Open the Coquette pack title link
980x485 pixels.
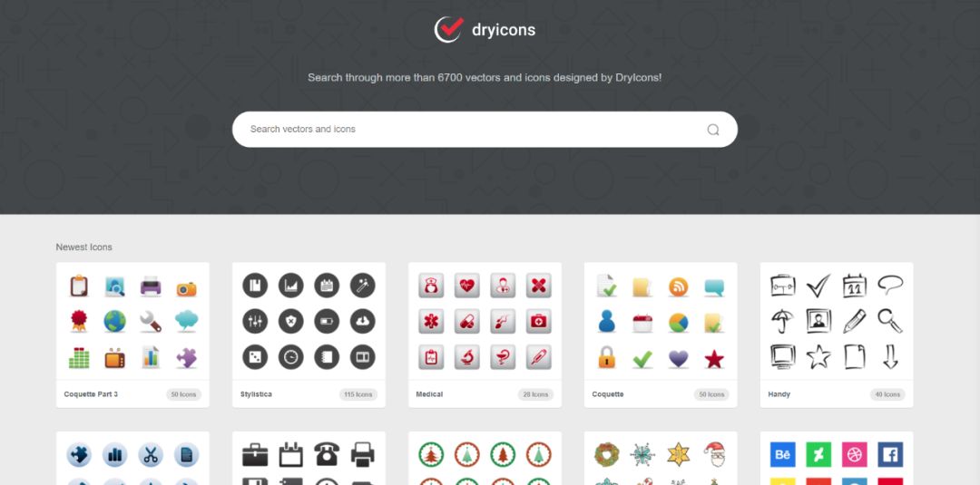click(x=607, y=394)
